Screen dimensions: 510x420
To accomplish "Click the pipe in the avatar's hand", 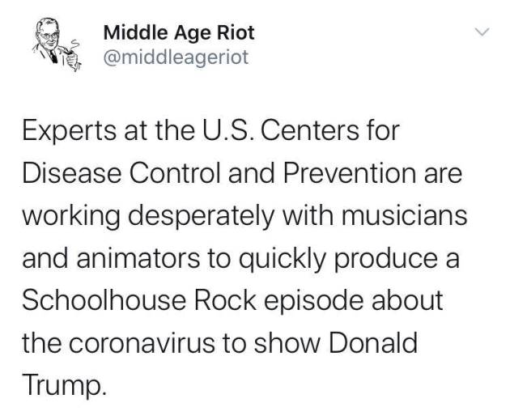I will [67, 51].
